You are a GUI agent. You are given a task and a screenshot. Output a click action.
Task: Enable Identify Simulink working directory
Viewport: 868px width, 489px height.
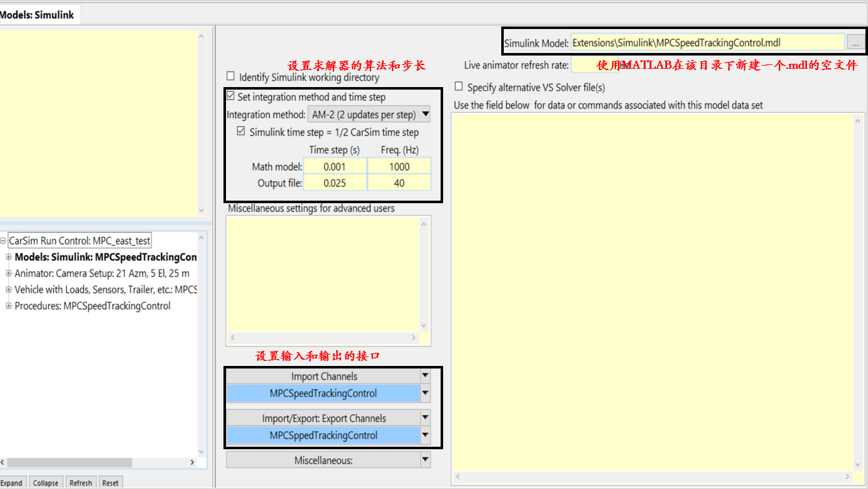(230, 75)
